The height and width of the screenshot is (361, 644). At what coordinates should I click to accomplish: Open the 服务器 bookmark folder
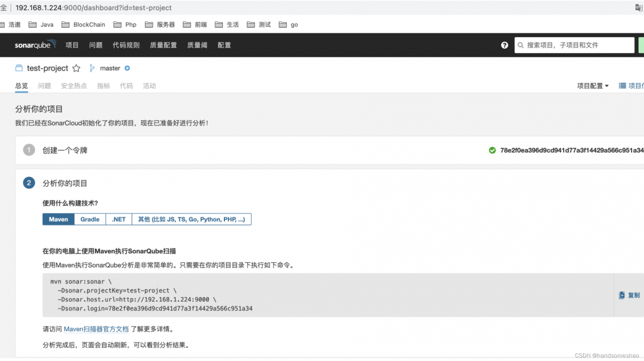160,24
